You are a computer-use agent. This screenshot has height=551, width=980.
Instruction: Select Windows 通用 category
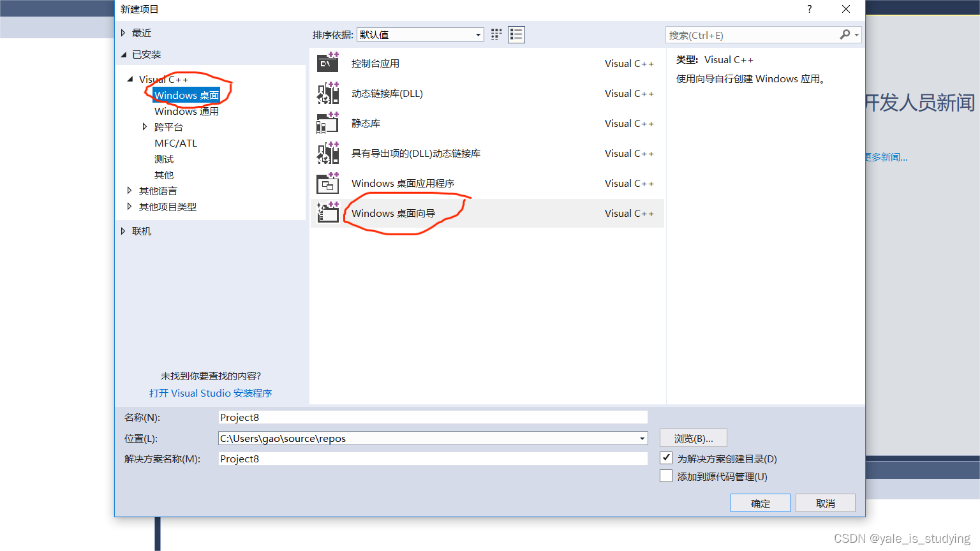tap(186, 111)
